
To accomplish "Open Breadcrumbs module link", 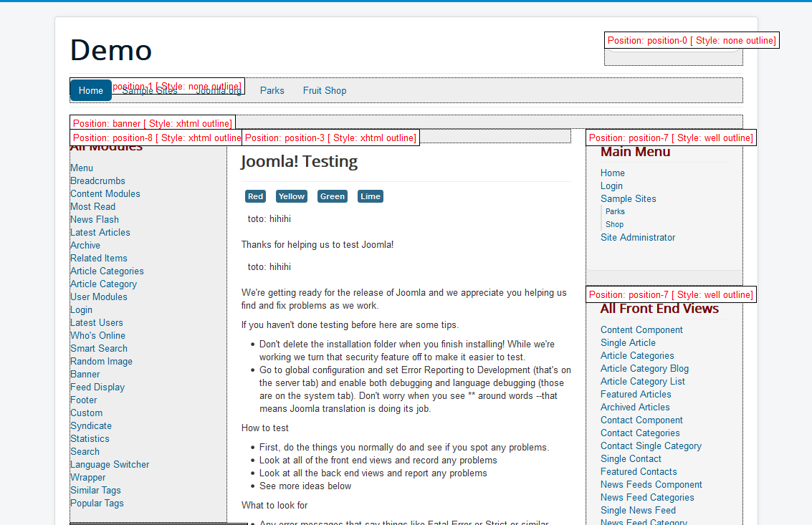I will click(98, 180).
